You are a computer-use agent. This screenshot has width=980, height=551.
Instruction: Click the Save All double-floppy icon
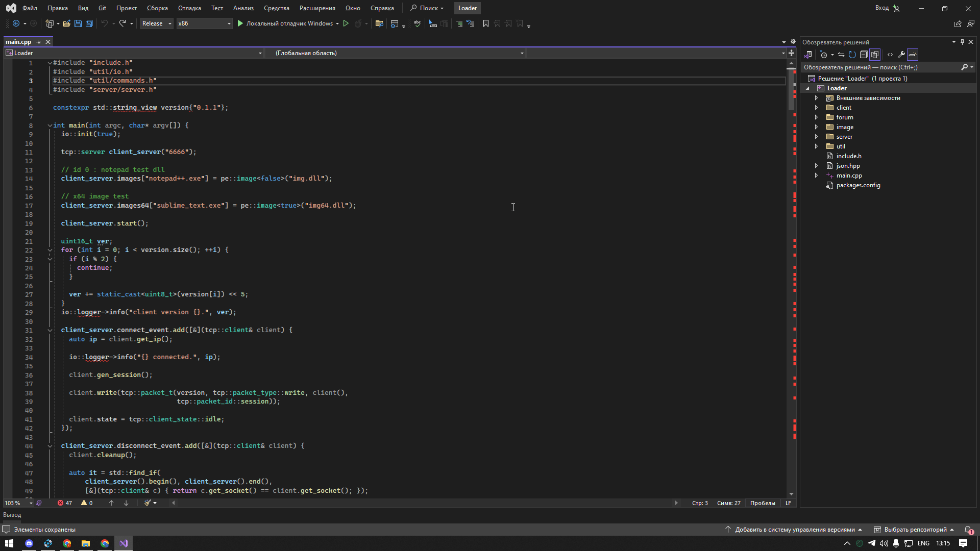(x=89, y=23)
